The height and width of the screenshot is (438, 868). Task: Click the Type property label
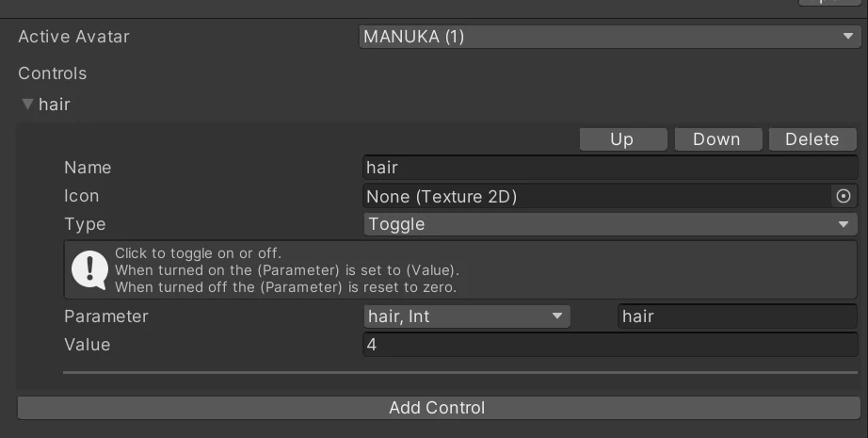85,224
